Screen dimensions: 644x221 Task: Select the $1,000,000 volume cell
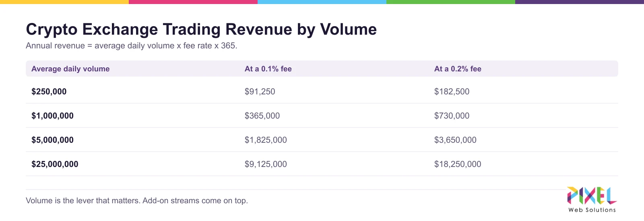tap(53, 116)
